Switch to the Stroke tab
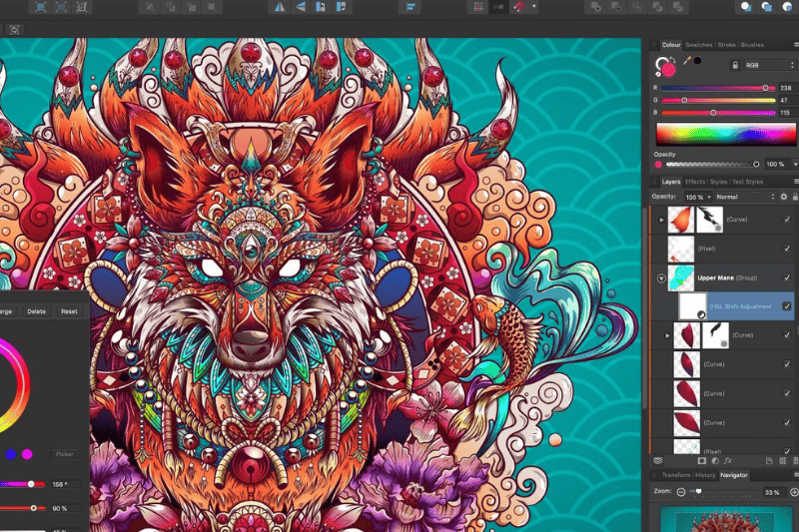 coord(726,45)
